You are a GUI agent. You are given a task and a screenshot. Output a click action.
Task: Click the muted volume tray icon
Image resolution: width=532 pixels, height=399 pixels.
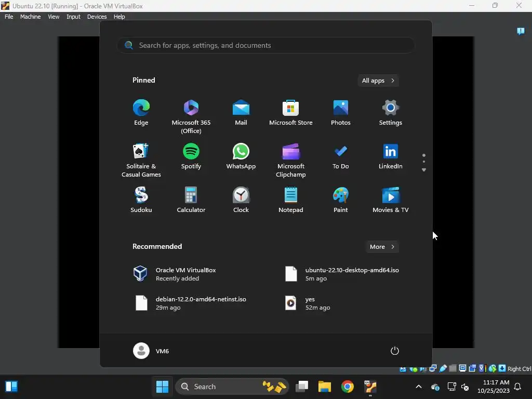point(465,387)
